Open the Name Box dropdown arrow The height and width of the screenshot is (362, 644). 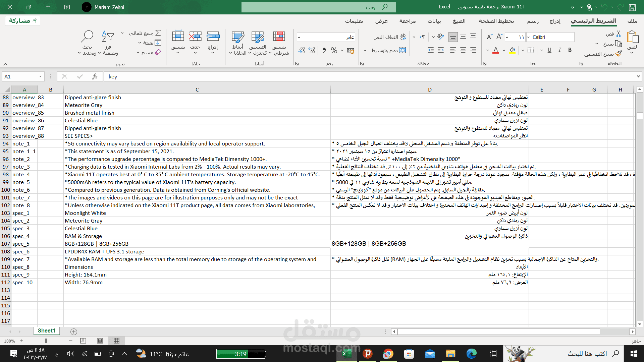(40, 76)
